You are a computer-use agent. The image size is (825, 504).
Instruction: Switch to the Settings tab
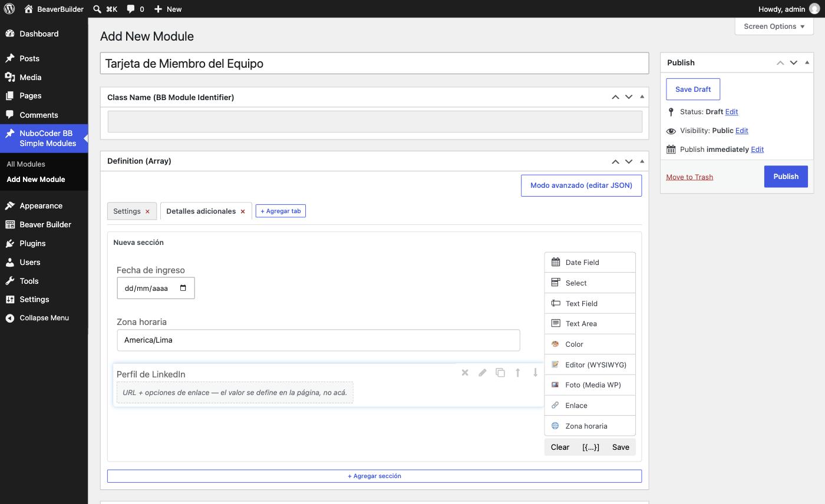(x=127, y=211)
